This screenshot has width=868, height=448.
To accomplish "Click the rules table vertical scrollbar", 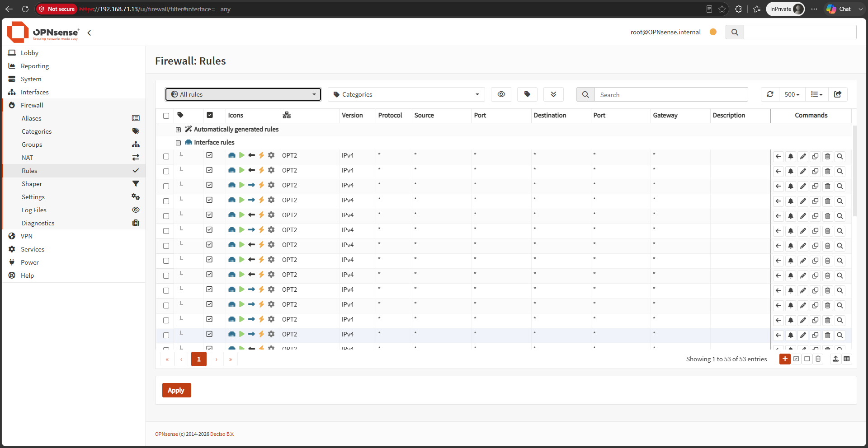I will (x=854, y=172).
